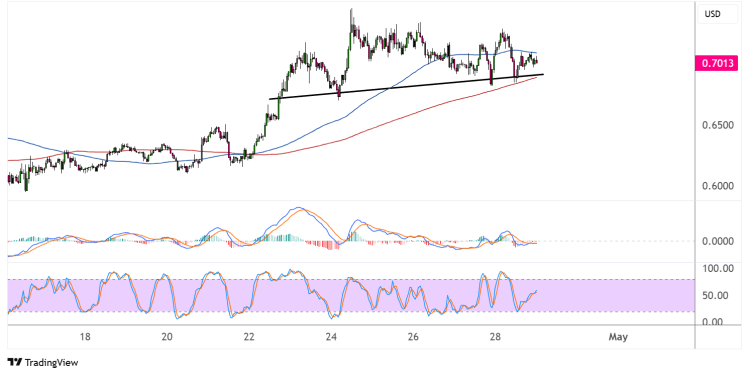Viewport: 749px width, 375px height.
Task: Select the black ascending trendline
Action: tap(406, 86)
